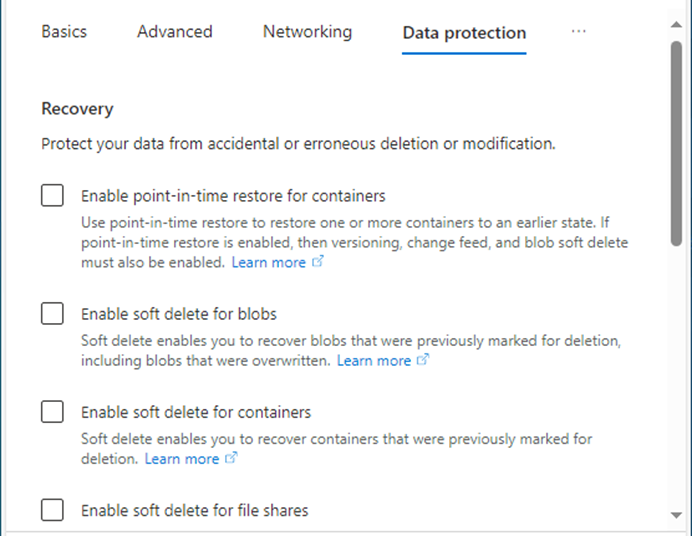This screenshot has width=692, height=536.
Task: Open the Advanced tab
Action: [x=175, y=32]
